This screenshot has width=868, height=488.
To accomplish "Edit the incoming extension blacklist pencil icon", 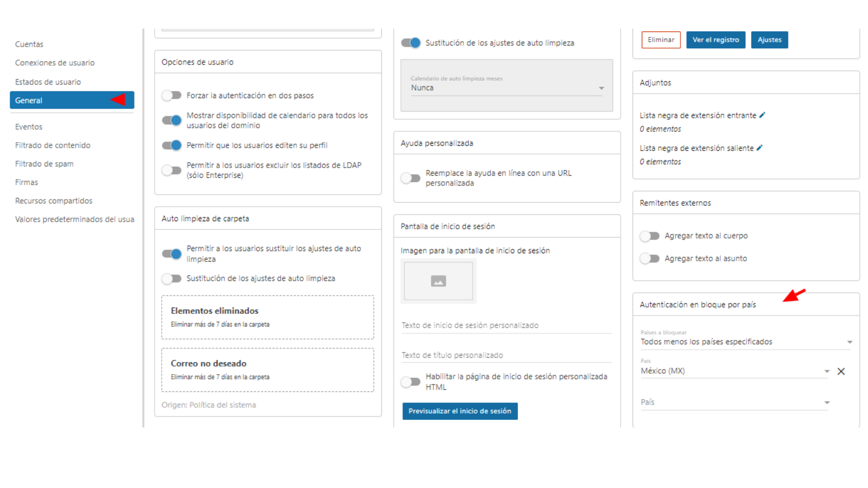I will [762, 115].
